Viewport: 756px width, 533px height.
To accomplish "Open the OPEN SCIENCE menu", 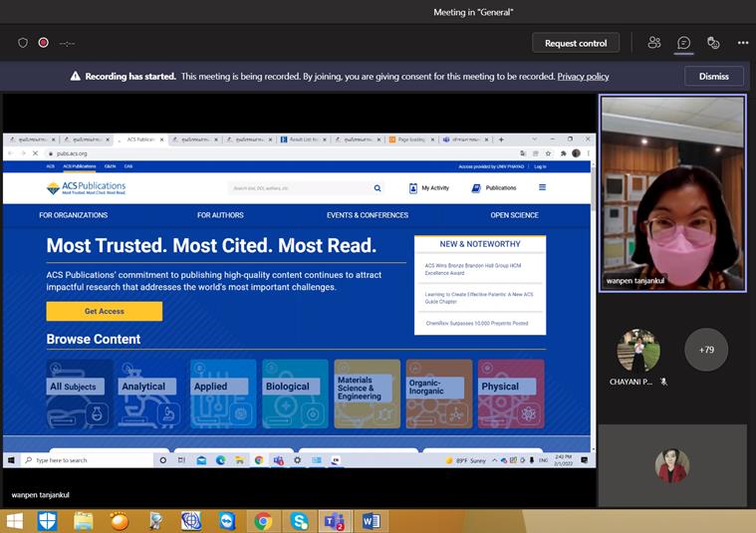I will [x=514, y=215].
